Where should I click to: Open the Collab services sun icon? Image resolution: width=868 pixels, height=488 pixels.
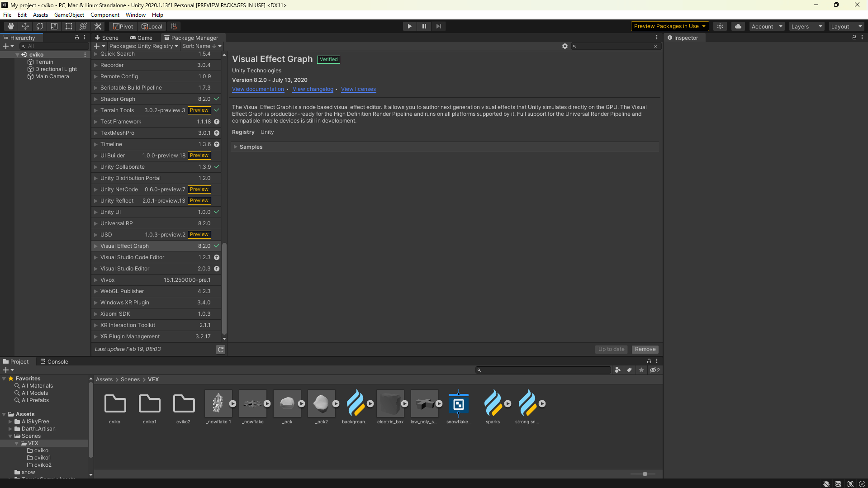pos(720,26)
